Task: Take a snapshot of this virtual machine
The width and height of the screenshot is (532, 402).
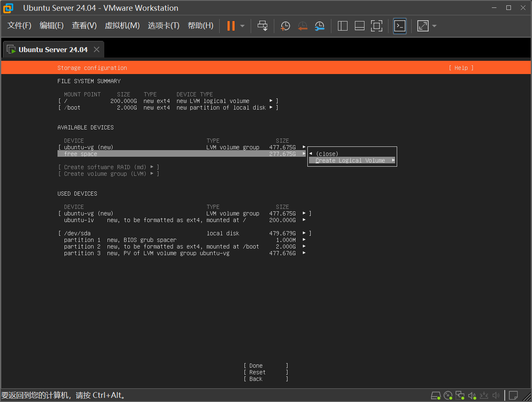Action: coord(285,26)
